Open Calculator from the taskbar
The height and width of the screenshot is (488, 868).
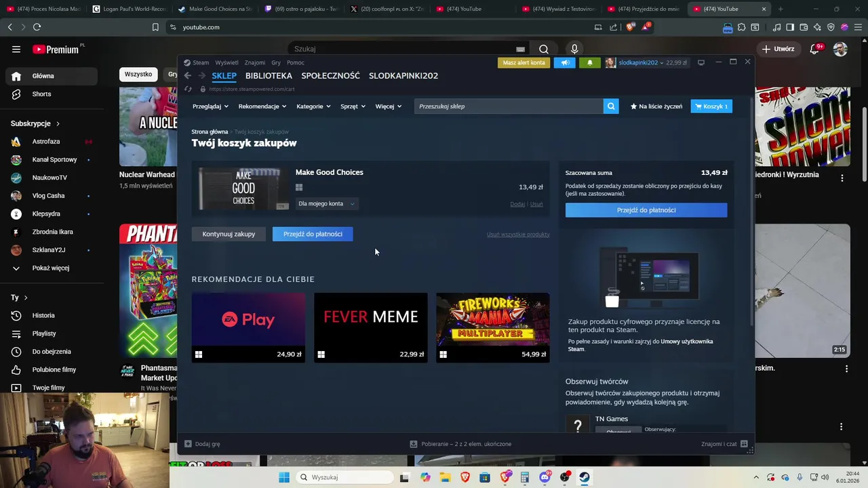tap(524, 477)
